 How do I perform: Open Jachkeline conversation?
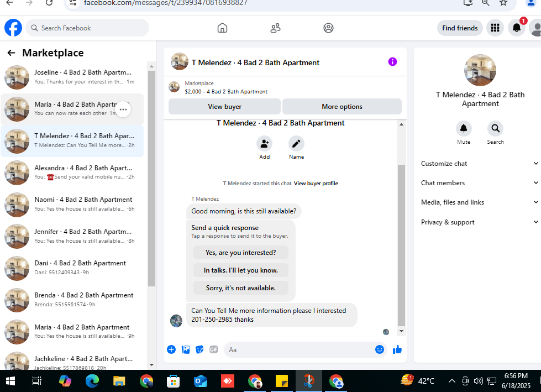pos(72,361)
